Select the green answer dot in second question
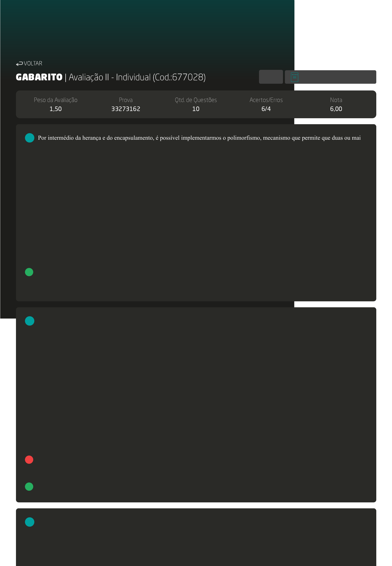Image resolution: width=392 pixels, height=566 pixels. 29,486
